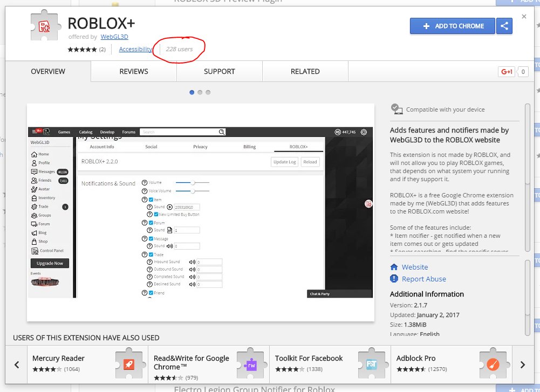
Task: Click the Adblock Pro broom icon
Action: pyautogui.click(x=493, y=364)
